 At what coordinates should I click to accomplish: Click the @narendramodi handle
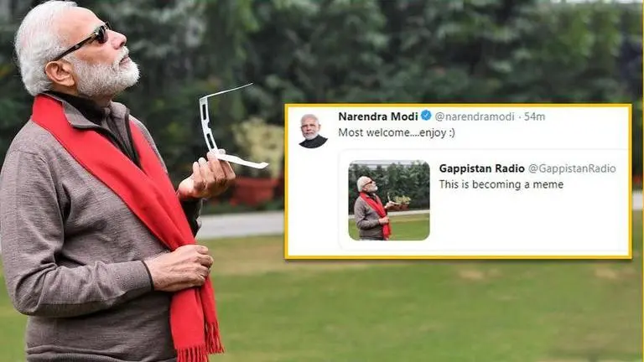(475, 116)
